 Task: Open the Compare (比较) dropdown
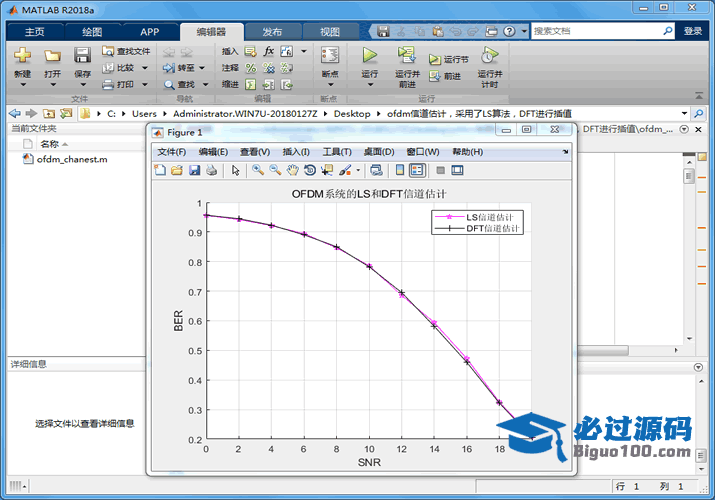tap(145, 68)
